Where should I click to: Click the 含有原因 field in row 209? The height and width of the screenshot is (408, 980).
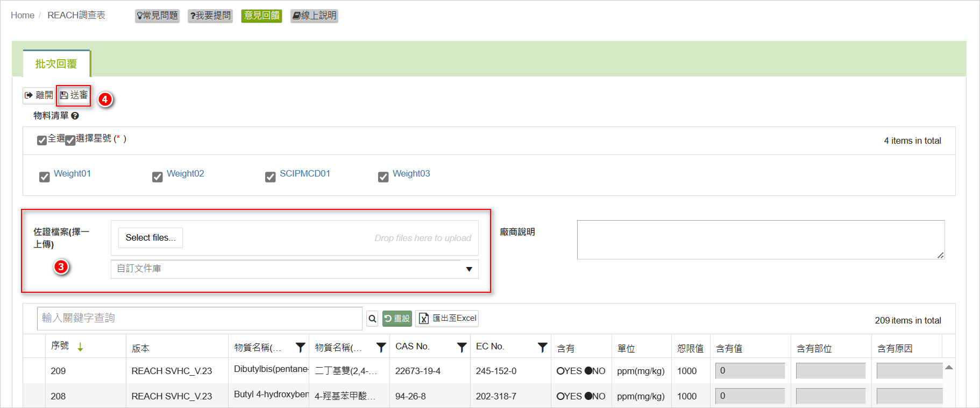click(910, 371)
